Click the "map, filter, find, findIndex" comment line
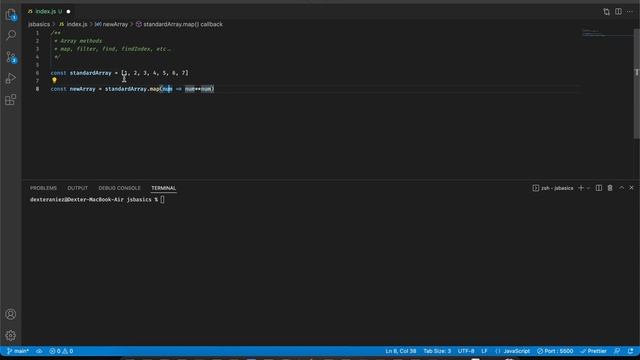640x360 pixels. pos(112,49)
